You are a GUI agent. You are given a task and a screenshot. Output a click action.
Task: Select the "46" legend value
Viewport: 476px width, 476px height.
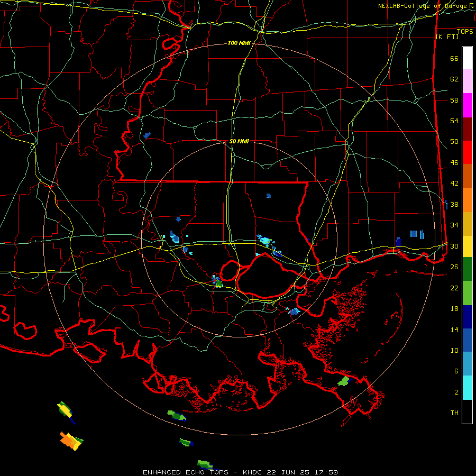click(x=454, y=163)
